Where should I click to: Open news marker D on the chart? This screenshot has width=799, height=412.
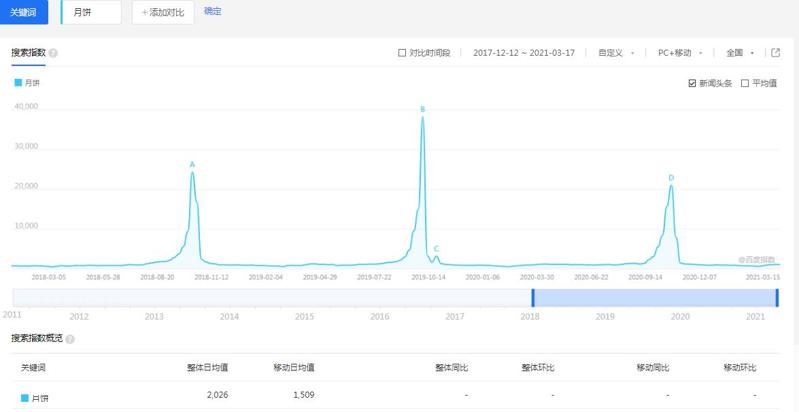671,177
